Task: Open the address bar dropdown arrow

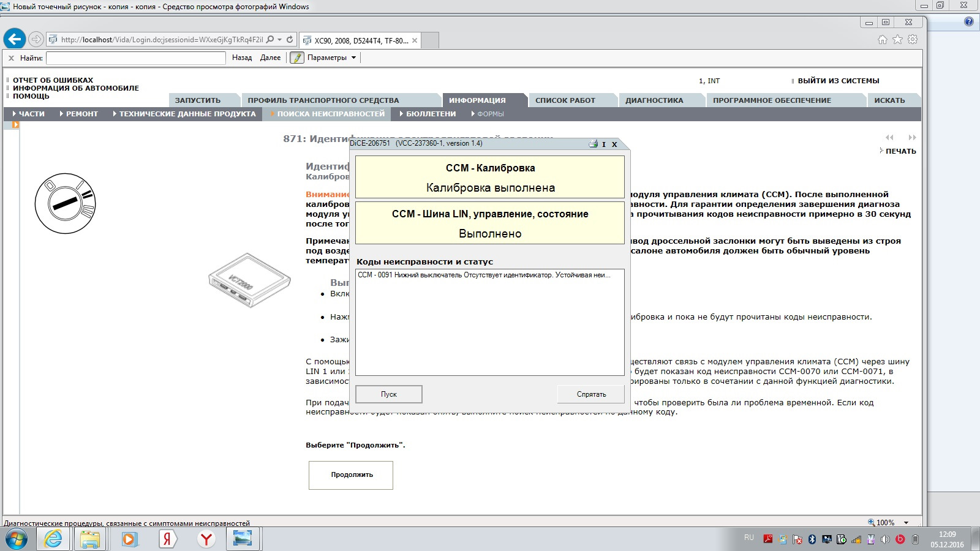Action: (x=280, y=39)
